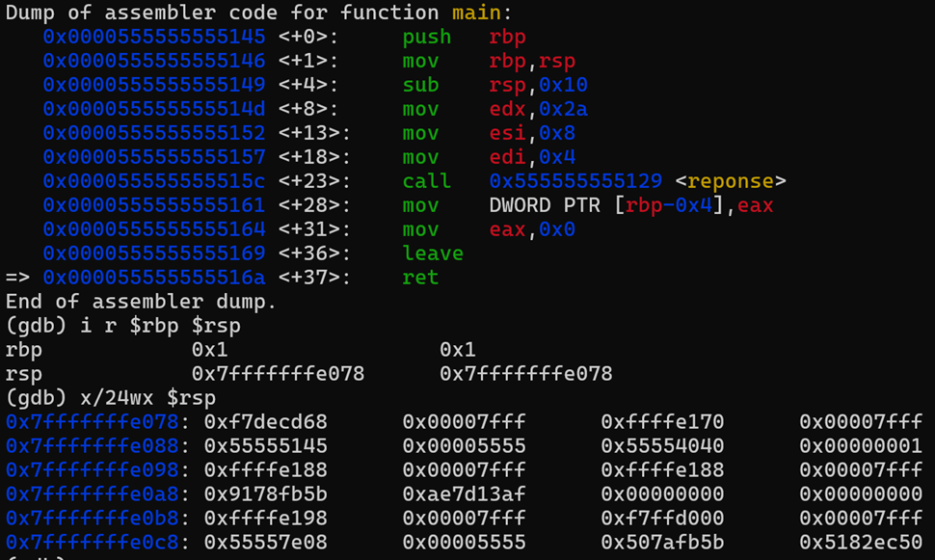Screen dimensions: 935x560
Task: Select the stack value 0xf7decd68
Action: pyautogui.click(x=265, y=421)
